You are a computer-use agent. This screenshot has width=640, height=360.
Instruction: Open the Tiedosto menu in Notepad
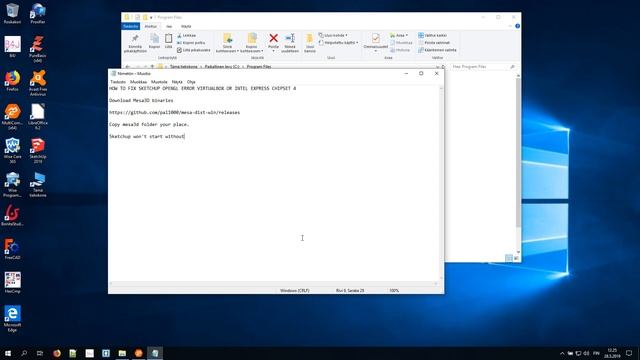(x=118, y=82)
